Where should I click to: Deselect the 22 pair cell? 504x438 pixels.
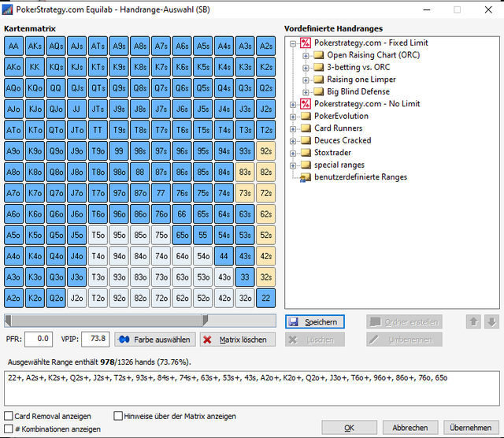[x=266, y=298]
